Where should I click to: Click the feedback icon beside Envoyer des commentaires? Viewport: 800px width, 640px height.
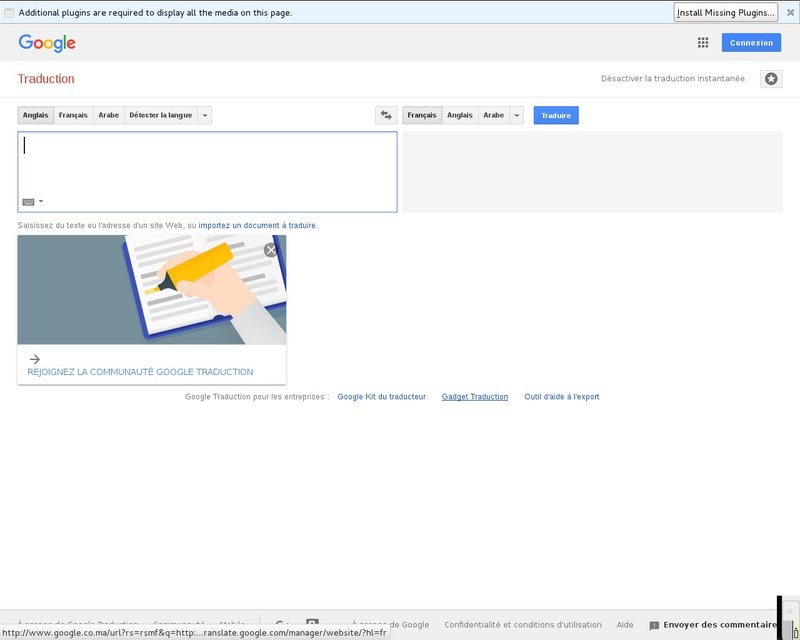pyautogui.click(x=654, y=625)
